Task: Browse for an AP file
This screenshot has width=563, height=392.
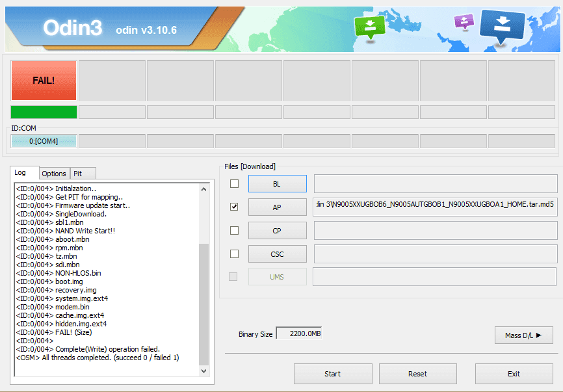Action: 277,207
